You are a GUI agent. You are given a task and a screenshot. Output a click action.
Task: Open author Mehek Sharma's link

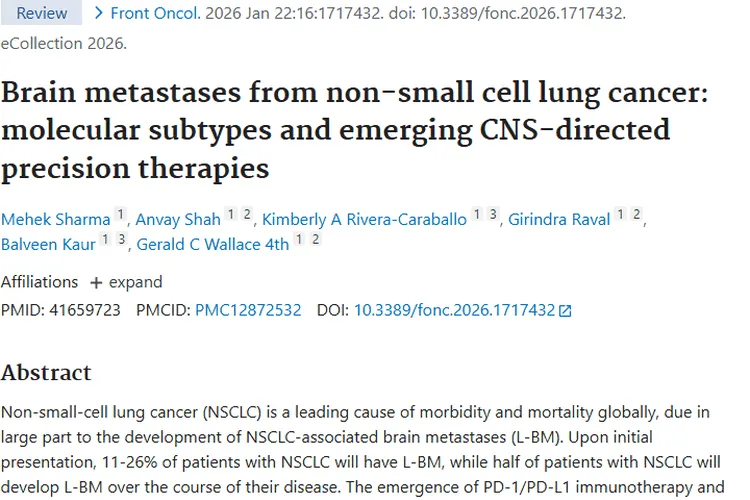click(55, 219)
